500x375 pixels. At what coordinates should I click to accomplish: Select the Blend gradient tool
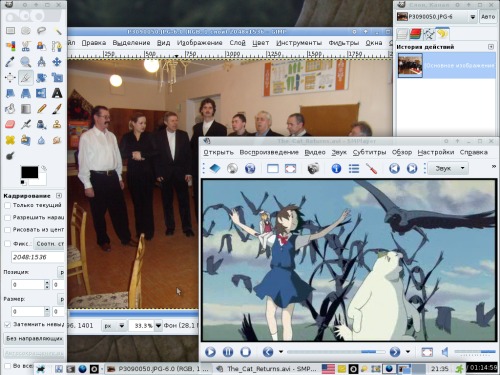coord(26,109)
